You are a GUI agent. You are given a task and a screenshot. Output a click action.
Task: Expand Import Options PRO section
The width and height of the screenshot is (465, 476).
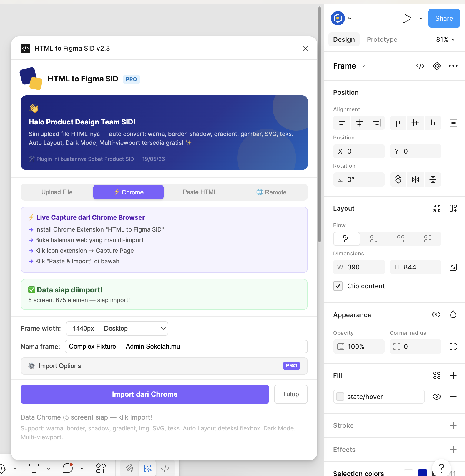(x=164, y=366)
